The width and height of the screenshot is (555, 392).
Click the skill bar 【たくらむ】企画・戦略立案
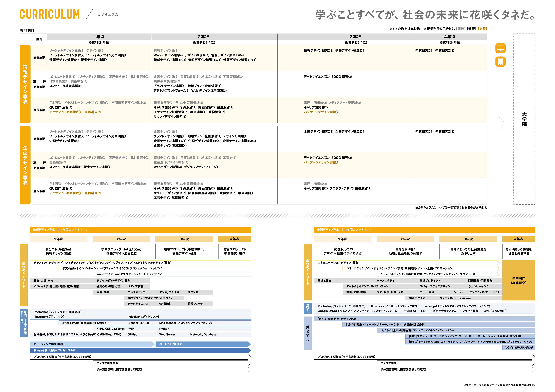click(x=456, y=330)
